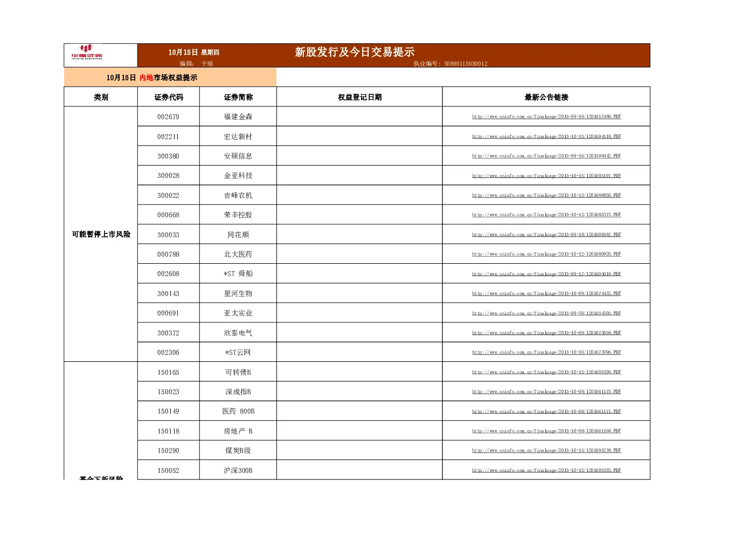The width and height of the screenshot is (756, 535).
Task: Follow the PDF link in the 吉峰农机 row
Action: coord(546,195)
